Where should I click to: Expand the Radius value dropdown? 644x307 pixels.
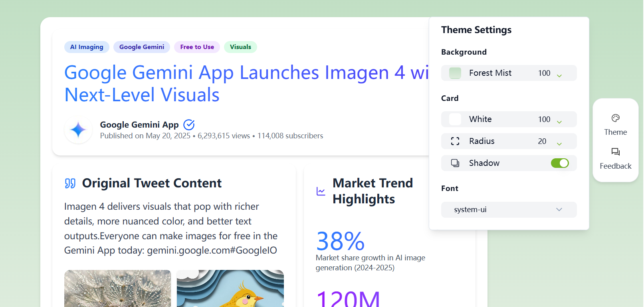(x=559, y=143)
